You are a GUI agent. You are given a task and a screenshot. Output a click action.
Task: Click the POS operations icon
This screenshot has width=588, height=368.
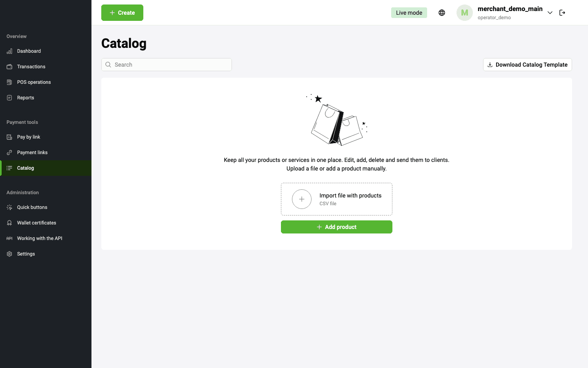point(9,82)
